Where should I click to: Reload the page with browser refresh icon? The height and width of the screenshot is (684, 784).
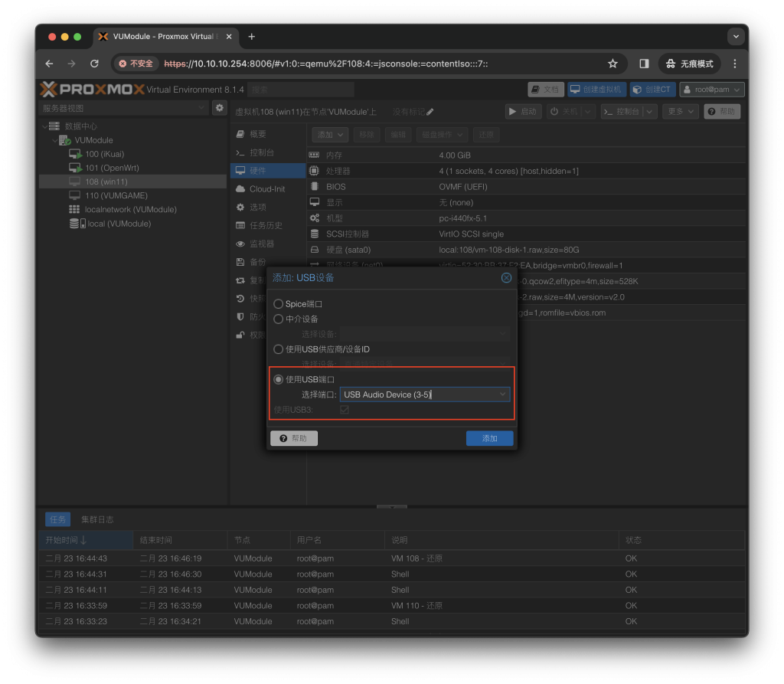point(94,64)
